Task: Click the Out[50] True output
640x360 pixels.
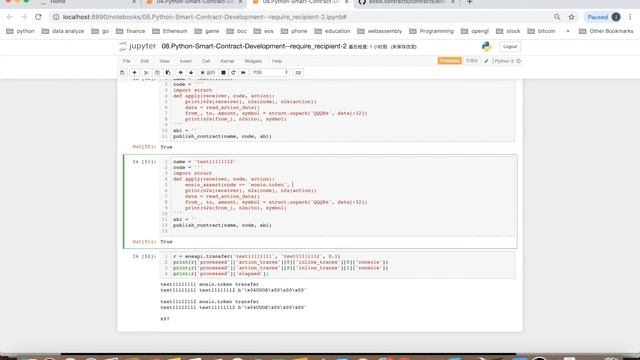Action: coord(166,147)
